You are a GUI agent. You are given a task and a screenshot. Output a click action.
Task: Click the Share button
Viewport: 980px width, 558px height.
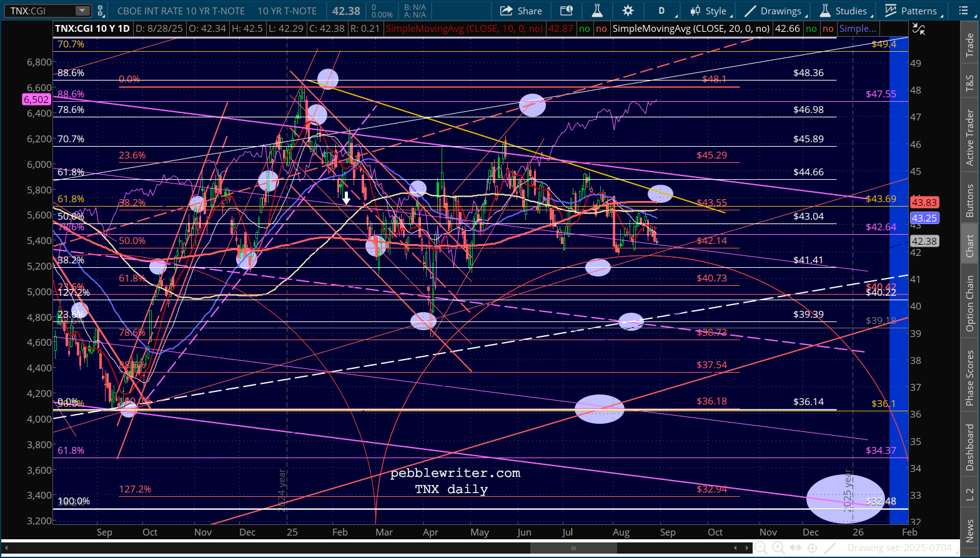coord(521,11)
